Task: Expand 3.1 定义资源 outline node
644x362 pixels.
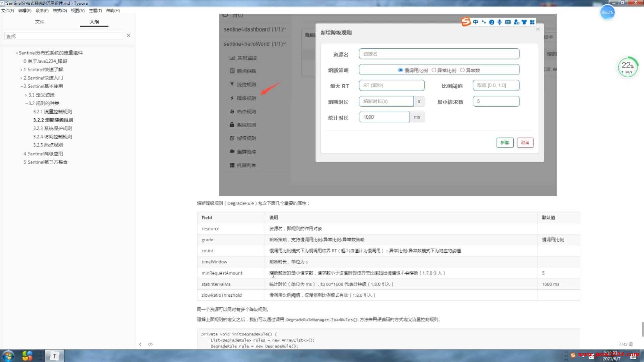Action: [26, 95]
